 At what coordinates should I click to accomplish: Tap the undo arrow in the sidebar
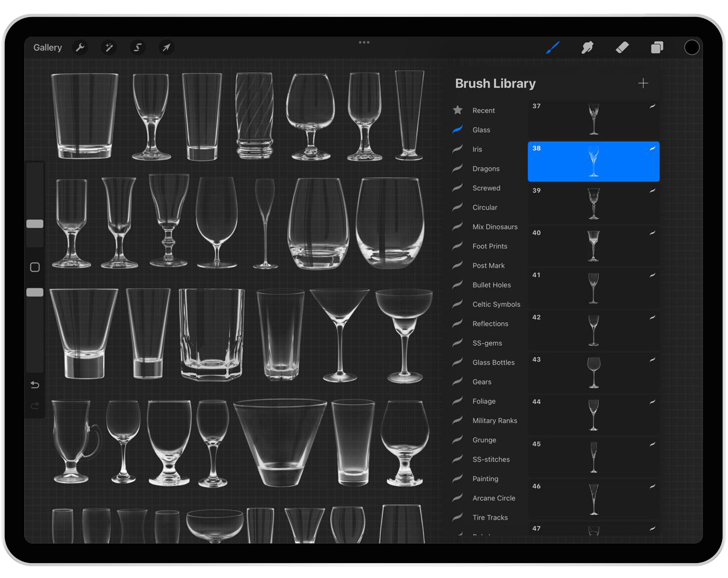[x=35, y=385]
